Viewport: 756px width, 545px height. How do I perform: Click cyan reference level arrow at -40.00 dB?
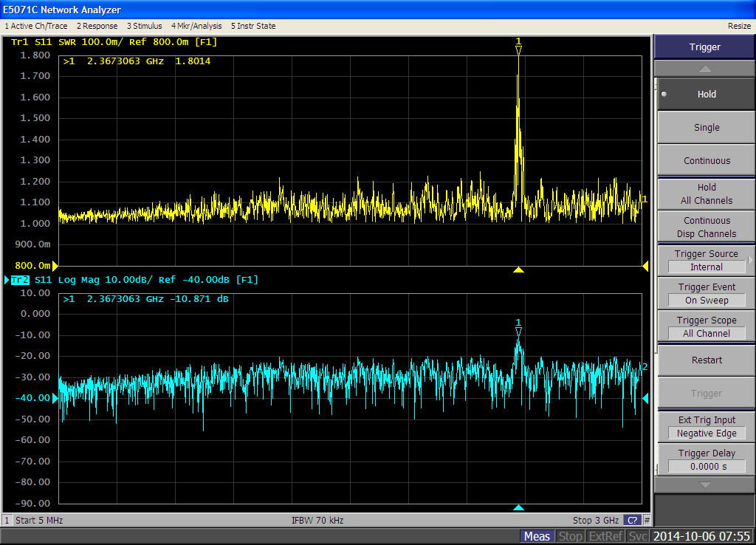pos(54,398)
